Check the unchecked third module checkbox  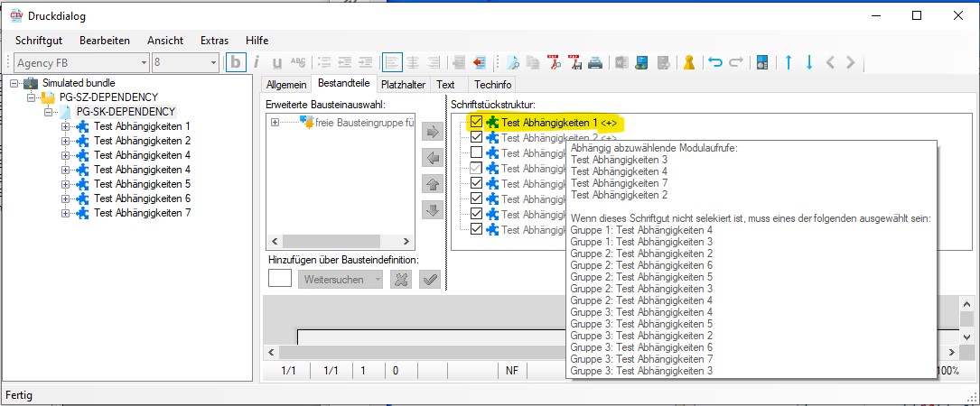476,152
